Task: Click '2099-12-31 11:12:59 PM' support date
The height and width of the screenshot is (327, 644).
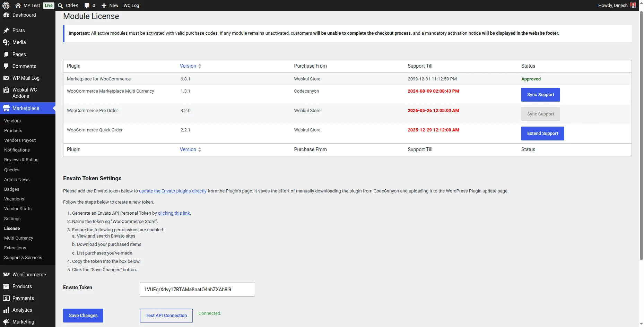Action: click(432, 79)
